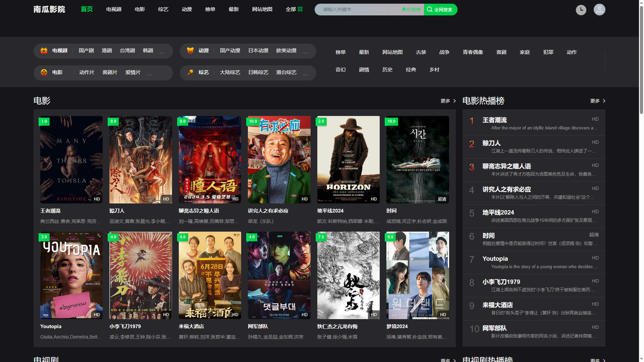The image size is (644, 362).
Task: Click the 国产剧 subcategory link
Action: pos(86,51)
